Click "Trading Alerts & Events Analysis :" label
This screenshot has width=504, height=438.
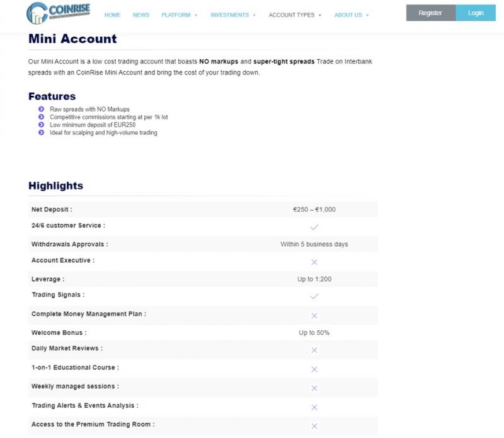click(x=85, y=405)
